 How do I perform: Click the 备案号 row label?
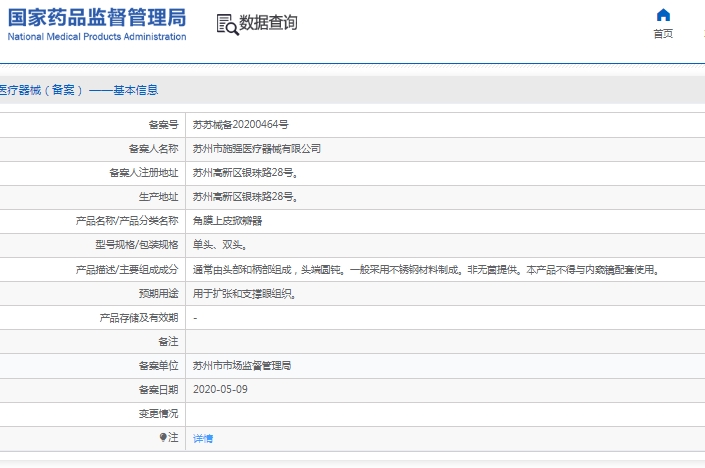[164, 125]
